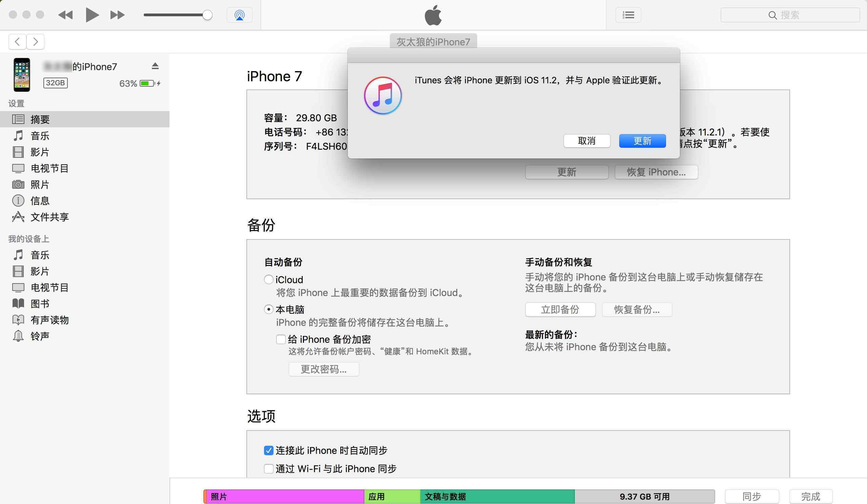867x504 pixels.
Task: Click the iPhone device thumbnail
Action: pos(22,75)
